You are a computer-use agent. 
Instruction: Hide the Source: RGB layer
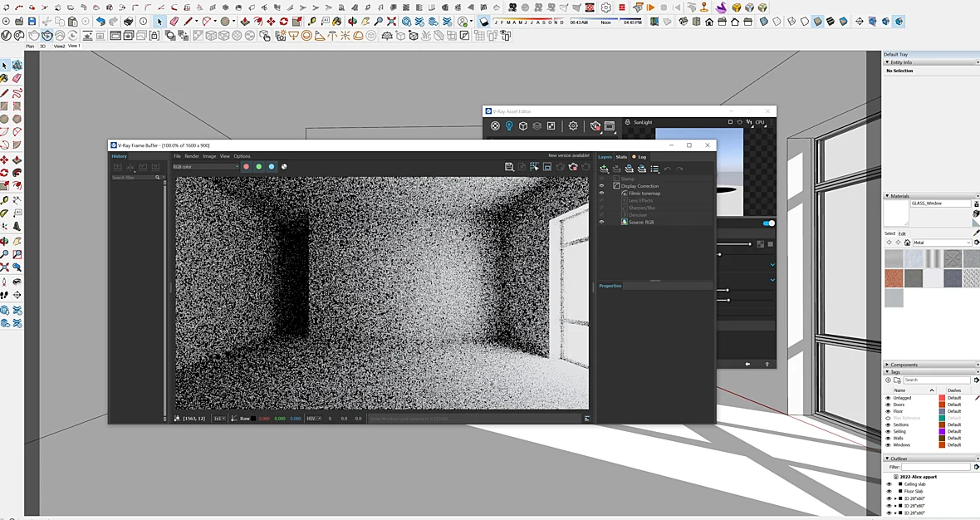[601, 222]
